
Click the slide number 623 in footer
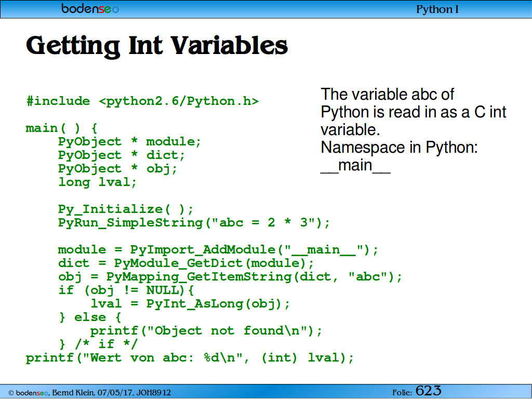point(429,391)
